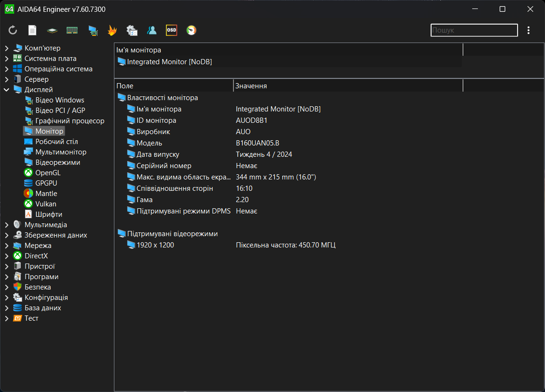
Task: Click the Комп'ютер computer icon
Action: 18,48
